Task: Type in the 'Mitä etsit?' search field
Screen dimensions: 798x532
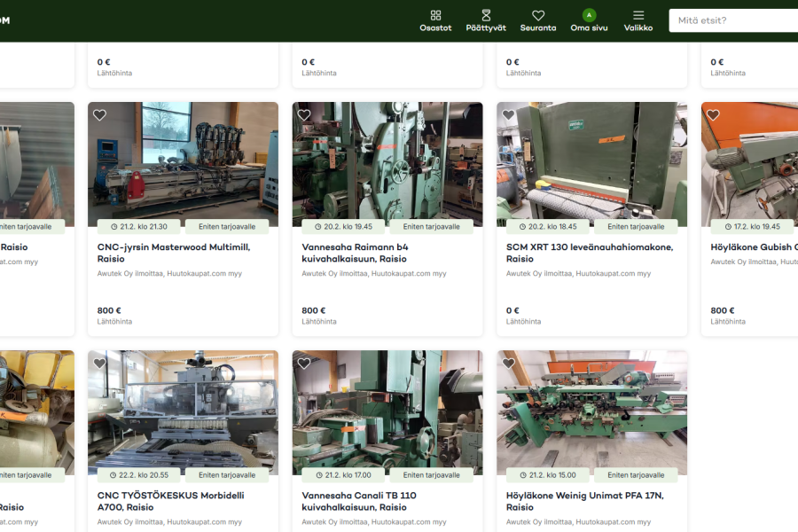Action: [x=731, y=20]
